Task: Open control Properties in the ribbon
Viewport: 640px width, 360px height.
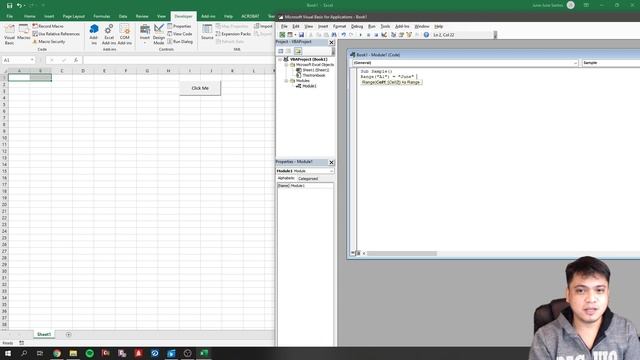Action: click(x=179, y=26)
